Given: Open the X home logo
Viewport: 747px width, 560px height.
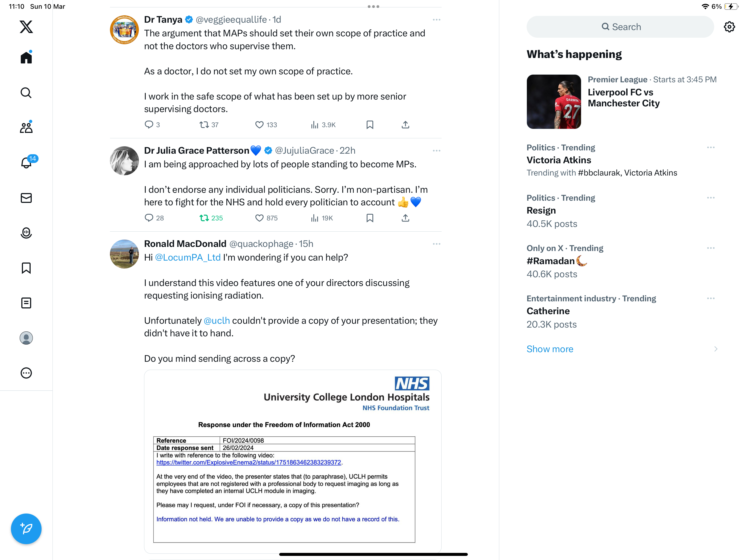Looking at the screenshot, I should pos(26,27).
